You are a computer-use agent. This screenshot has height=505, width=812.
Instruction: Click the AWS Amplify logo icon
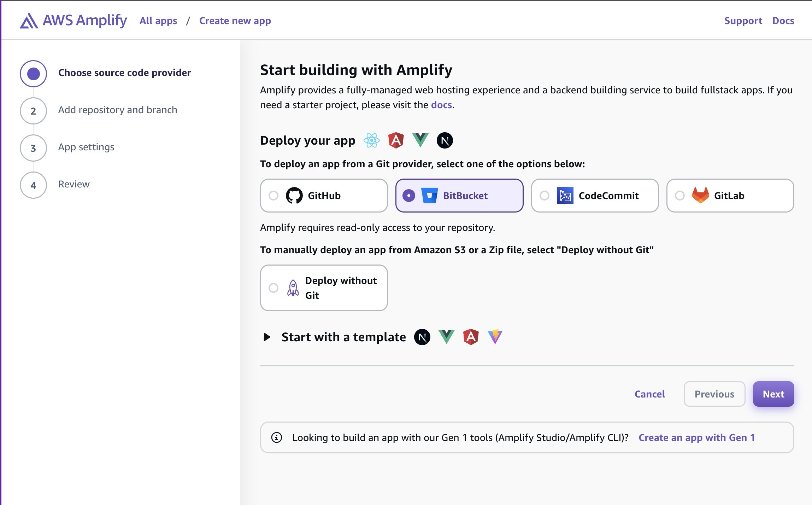[x=29, y=21]
